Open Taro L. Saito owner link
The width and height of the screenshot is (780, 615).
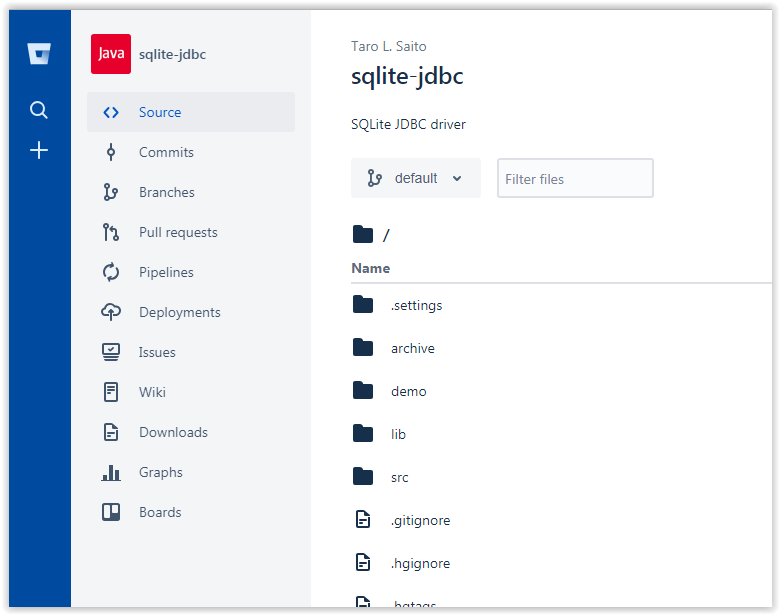[389, 46]
